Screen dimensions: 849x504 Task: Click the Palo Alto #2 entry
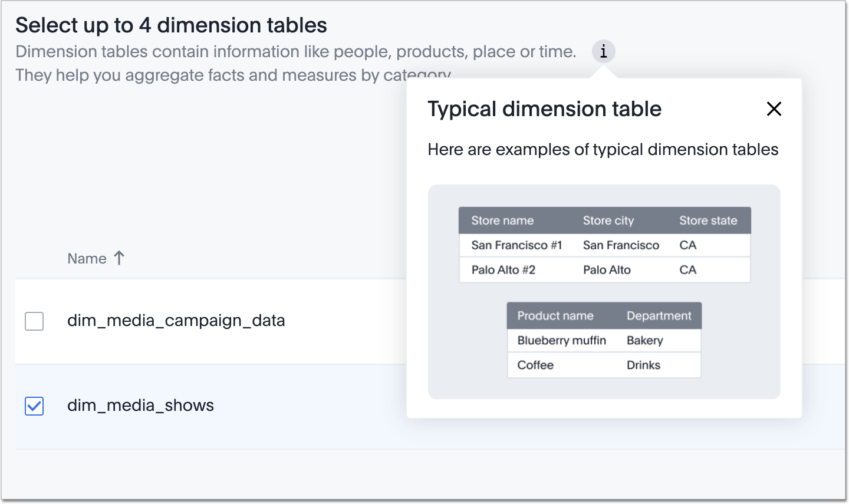point(503,269)
